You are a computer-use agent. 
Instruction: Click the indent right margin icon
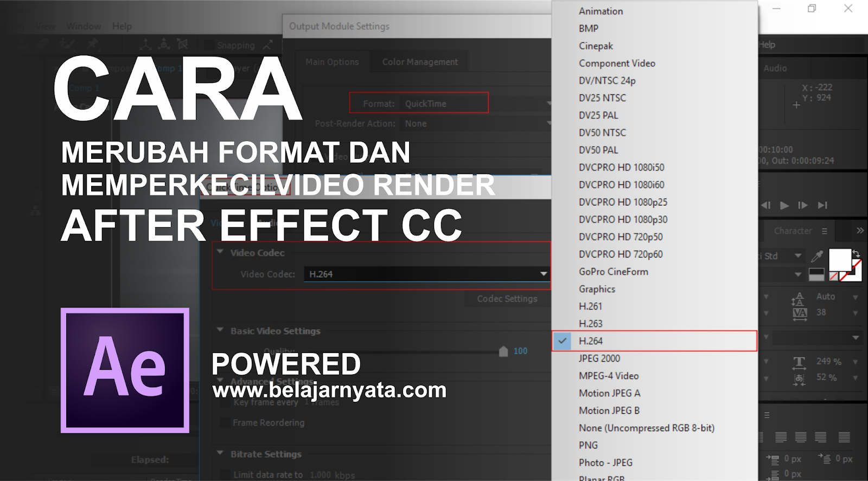pyautogui.click(x=825, y=459)
